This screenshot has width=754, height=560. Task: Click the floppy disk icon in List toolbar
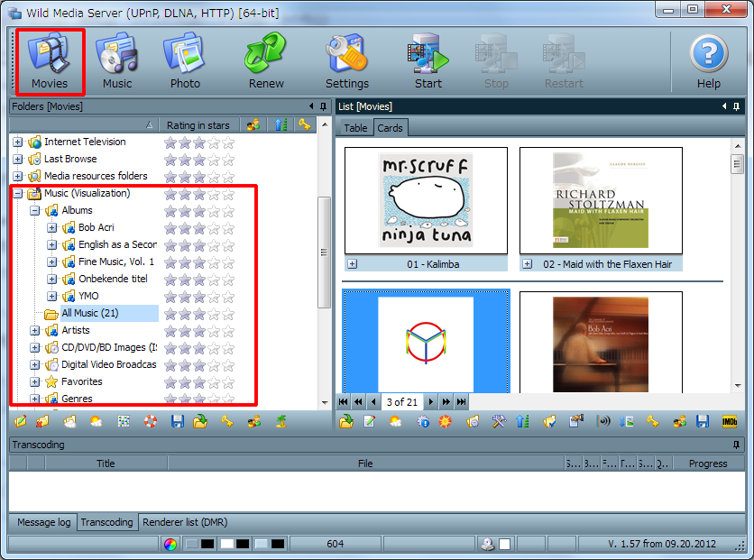point(703,421)
